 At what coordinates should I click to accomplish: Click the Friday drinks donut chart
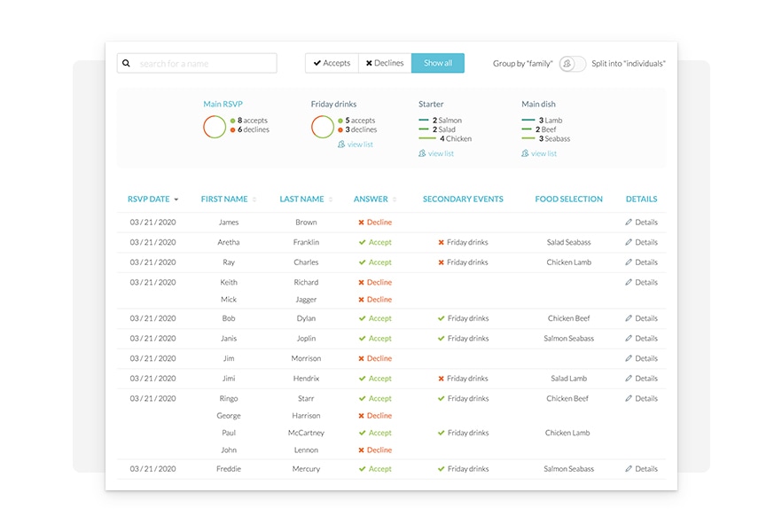[322, 127]
